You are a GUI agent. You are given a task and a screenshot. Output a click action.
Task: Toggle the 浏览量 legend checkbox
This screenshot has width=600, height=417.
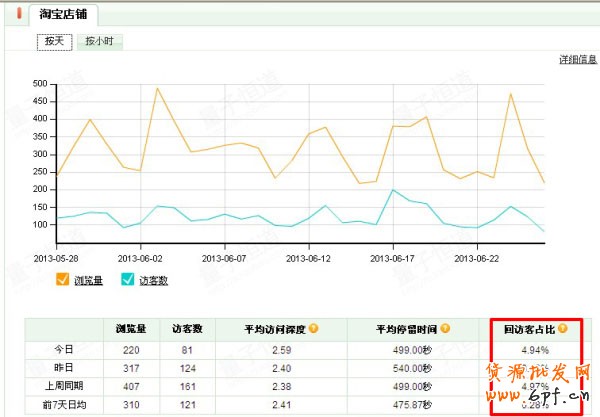pos(63,281)
